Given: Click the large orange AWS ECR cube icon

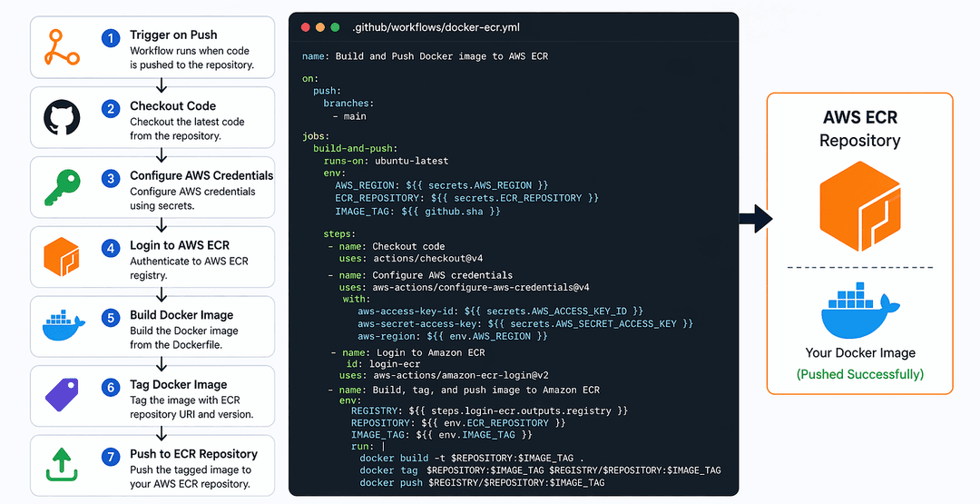Looking at the screenshot, I should (x=860, y=206).
